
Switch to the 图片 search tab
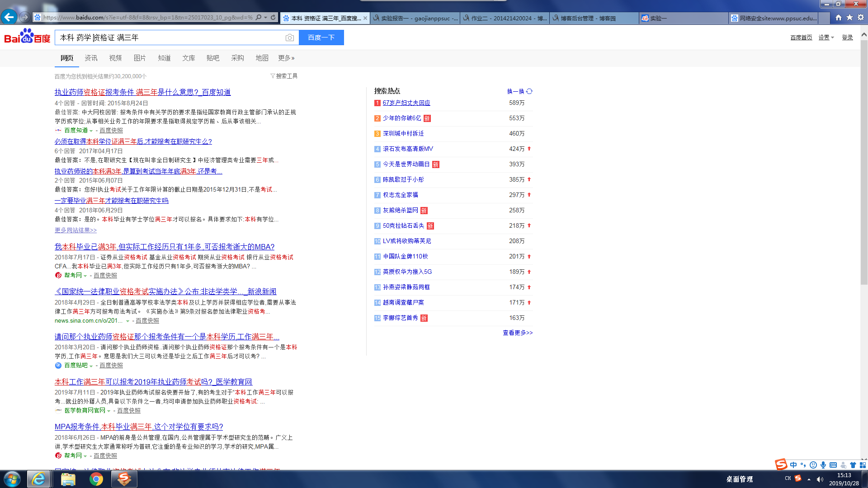140,58
